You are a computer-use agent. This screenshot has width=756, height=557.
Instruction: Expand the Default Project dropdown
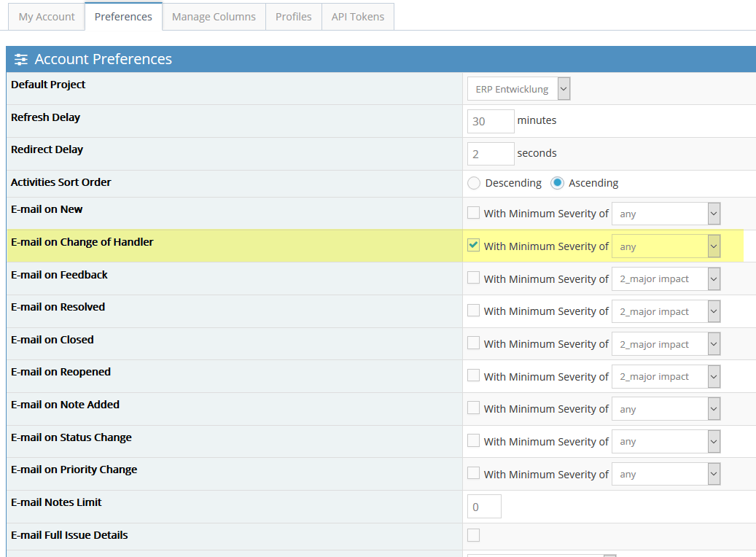pyautogui.click(x=518, y=89)
